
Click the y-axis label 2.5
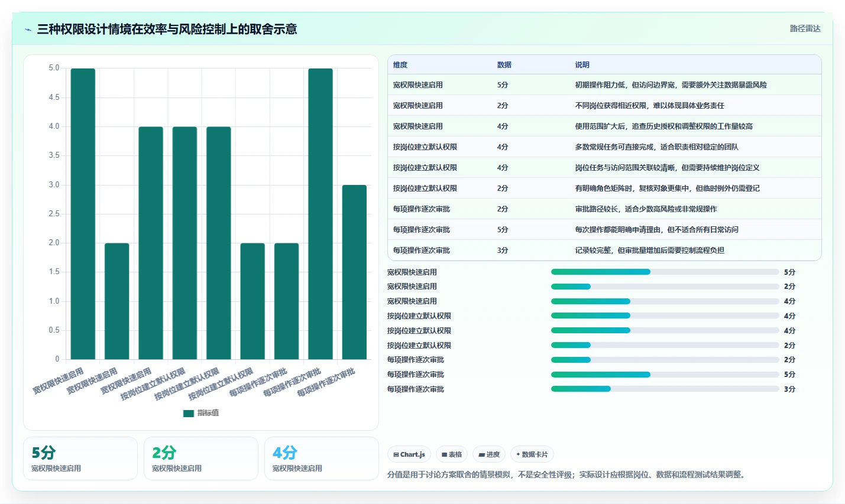(x=54, y=214)
